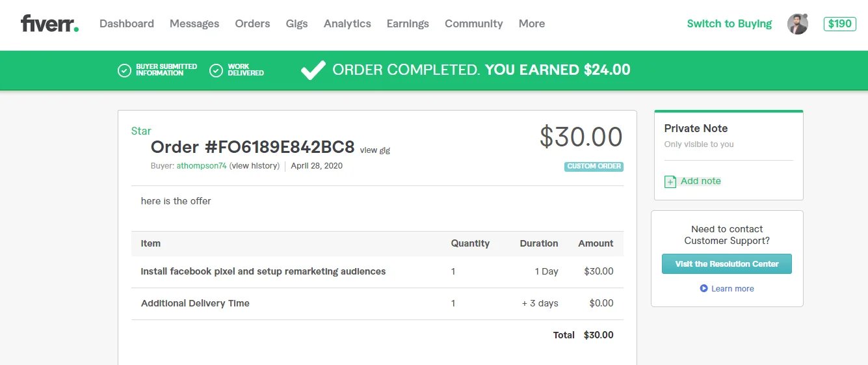This screenshot has height=365, width=868.
Task: Open the Community dropdown
Action: click(x=473, y=24)
